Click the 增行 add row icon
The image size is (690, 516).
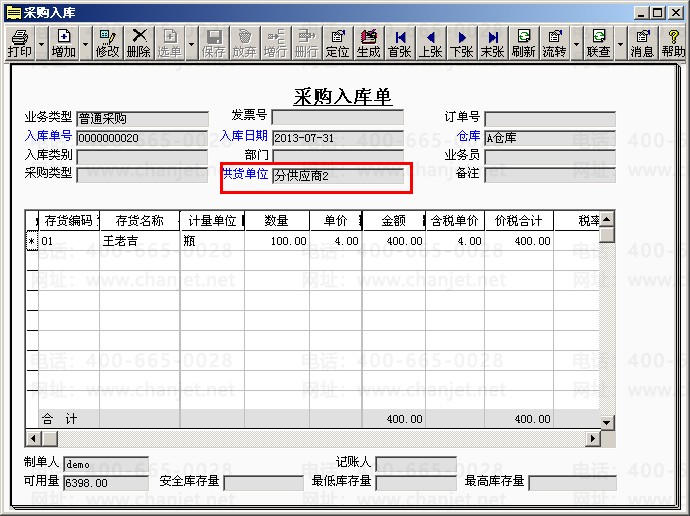pos(275,43)
